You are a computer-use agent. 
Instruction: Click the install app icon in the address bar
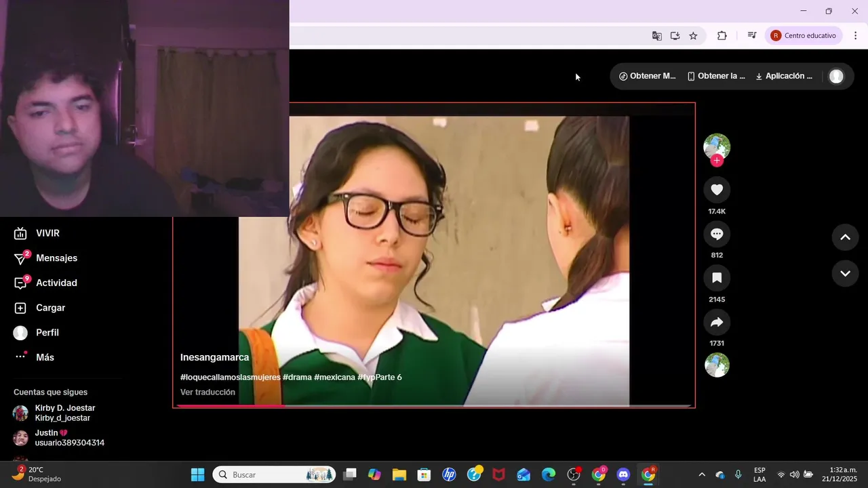tap(675, 36)
